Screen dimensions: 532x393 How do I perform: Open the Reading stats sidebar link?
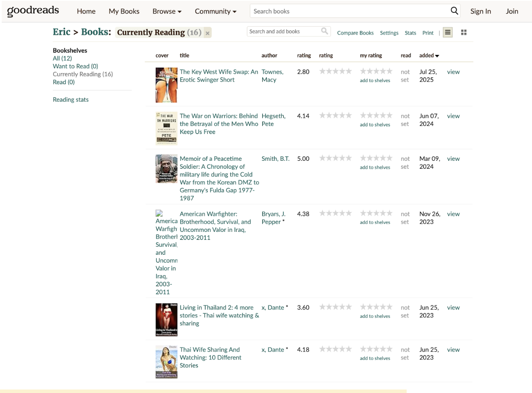click(71, 100)
